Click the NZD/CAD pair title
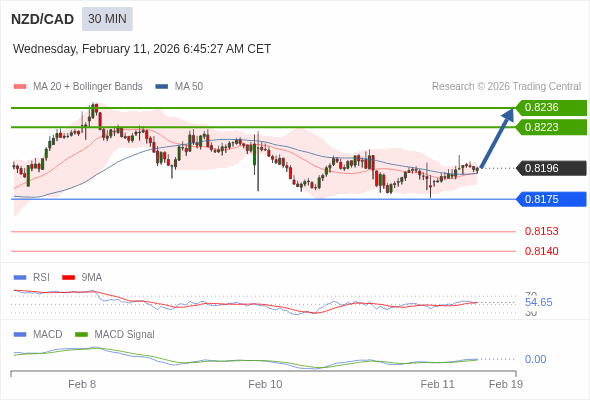 pos(43,19)
